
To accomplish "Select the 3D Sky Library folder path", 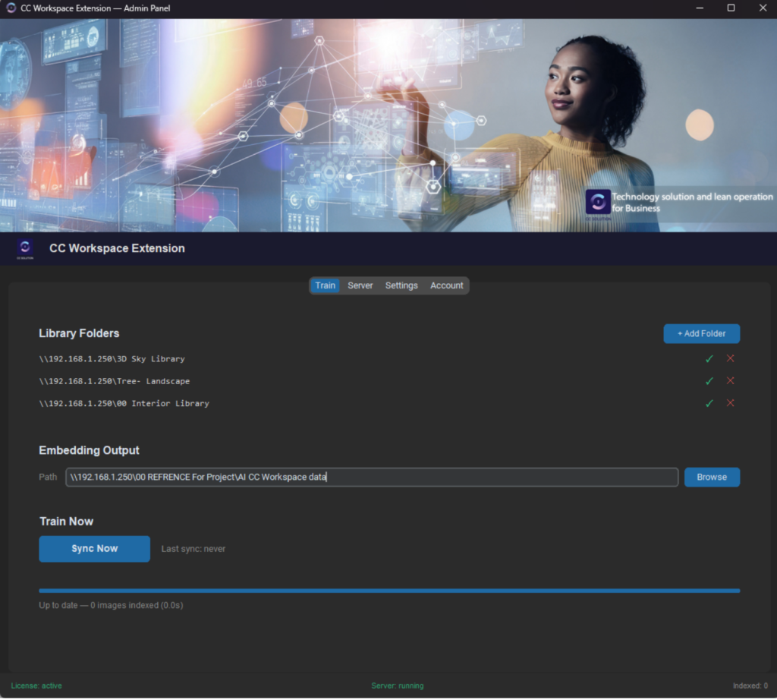I will tap(112, 358).
